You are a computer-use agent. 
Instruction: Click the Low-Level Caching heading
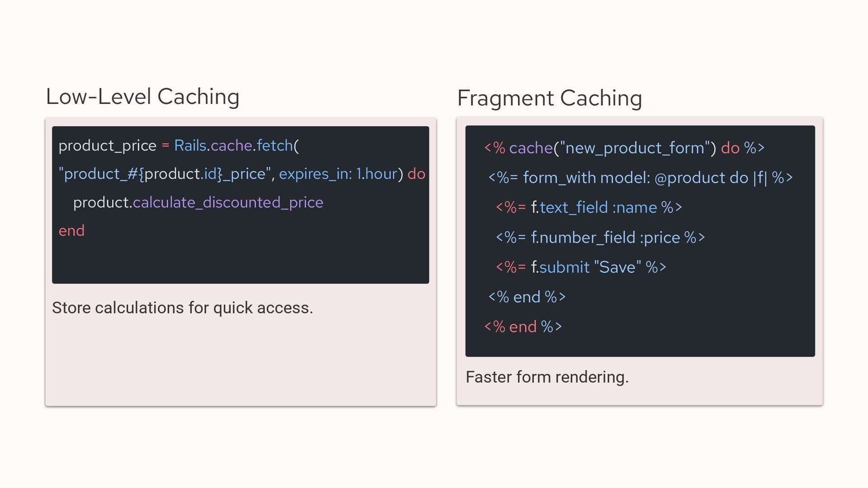(x=142, y=97)
